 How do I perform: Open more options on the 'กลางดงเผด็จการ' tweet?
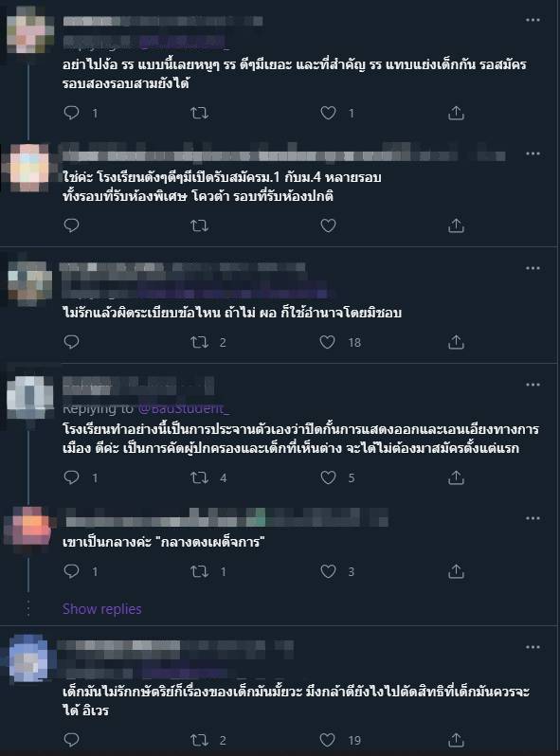click(533, 518)
